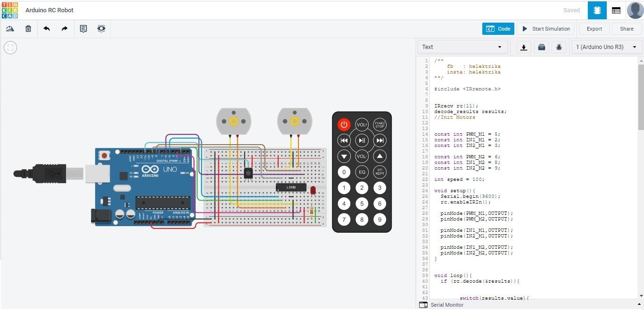Click fast-forward on the remote

tap(380, 140)
